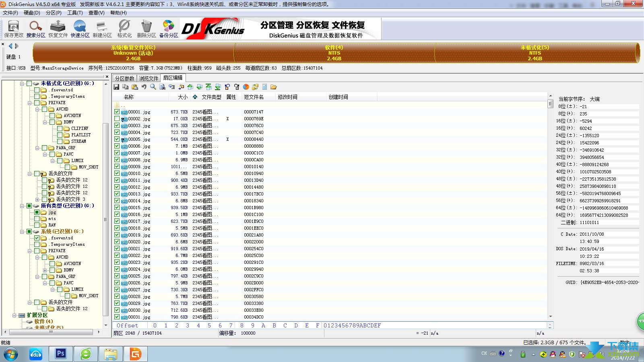Click the 保存更改 toolbar icon
The image size is (644, 362).
(x=14, y=29)
